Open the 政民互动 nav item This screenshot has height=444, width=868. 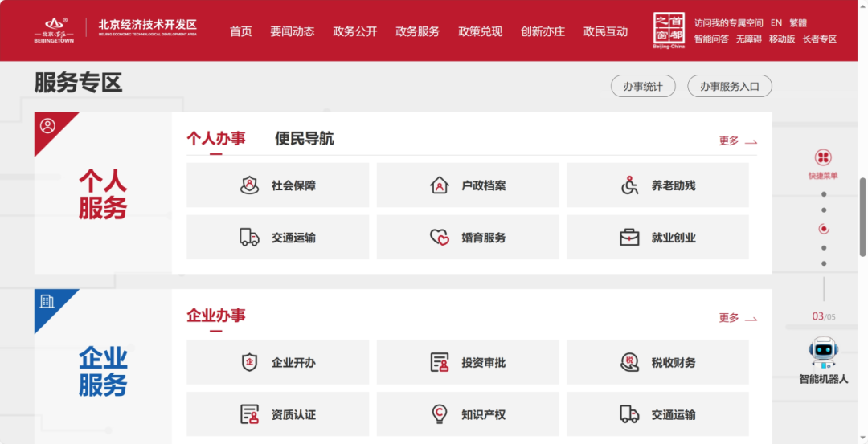[605, 31]
